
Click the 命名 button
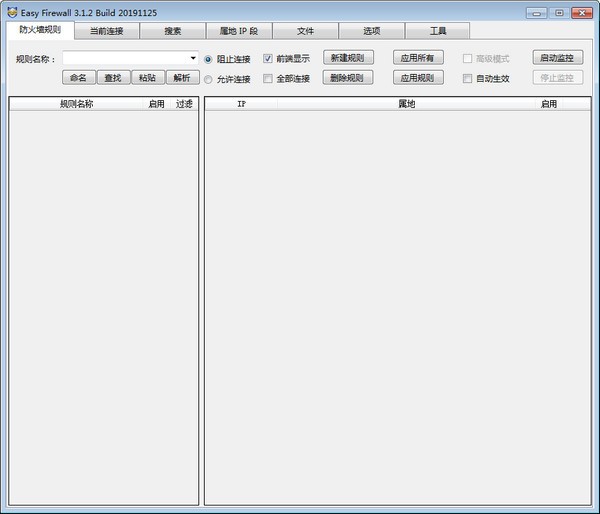79,78
